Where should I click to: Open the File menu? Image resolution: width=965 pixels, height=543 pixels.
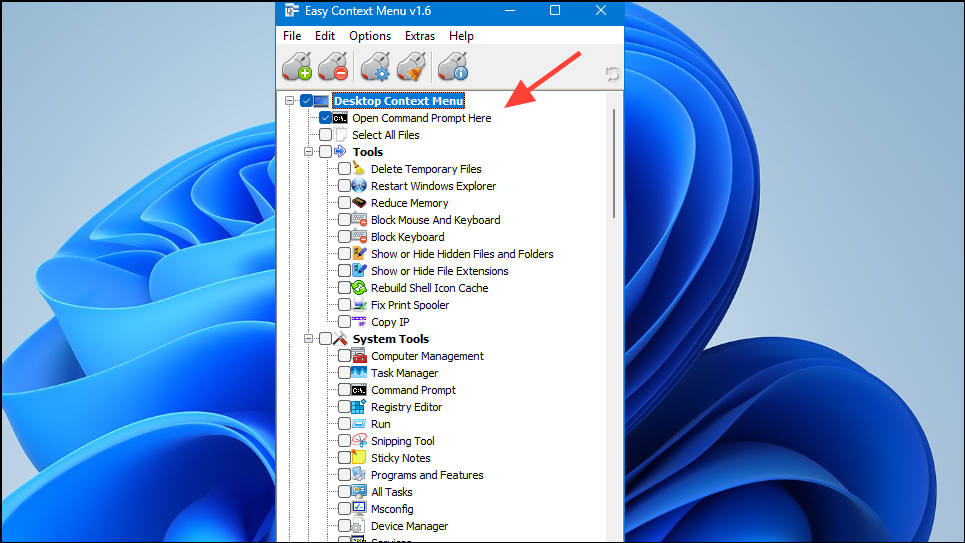(292, 36)
